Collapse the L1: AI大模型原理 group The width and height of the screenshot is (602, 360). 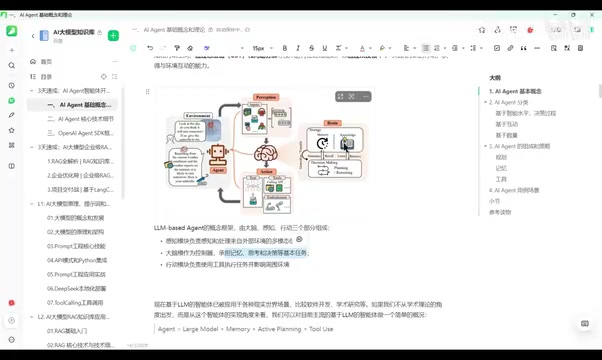click(x=32, y=204)
